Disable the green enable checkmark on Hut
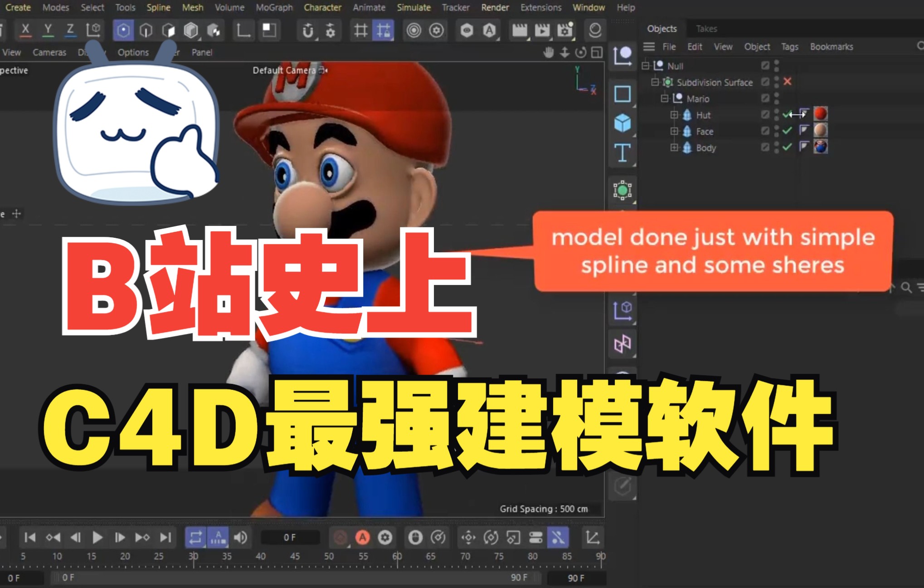Screen dimensions: 924x588 [x=787, y=115]
